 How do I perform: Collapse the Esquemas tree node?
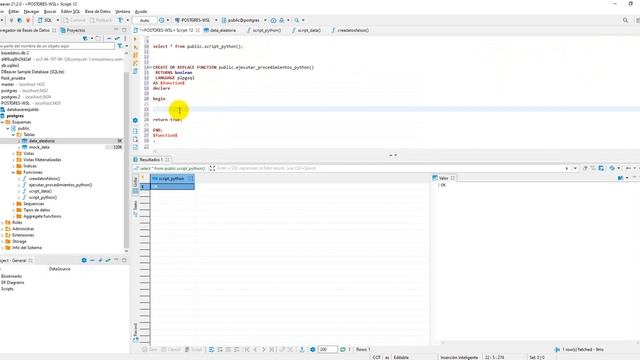pos(2,122)
